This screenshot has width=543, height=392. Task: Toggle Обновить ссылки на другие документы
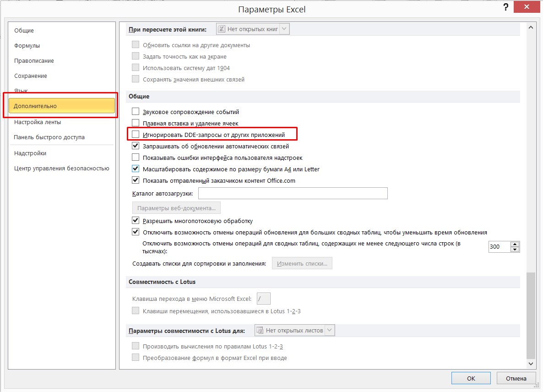pyautogui.click(x=136, y=45)
